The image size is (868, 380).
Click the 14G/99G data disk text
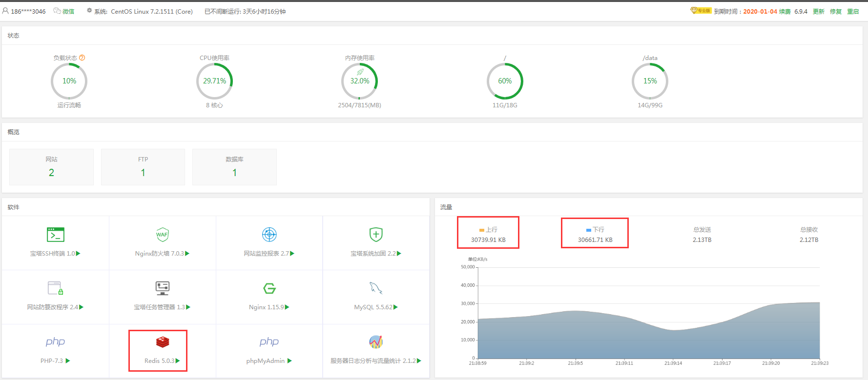(650, 105)
